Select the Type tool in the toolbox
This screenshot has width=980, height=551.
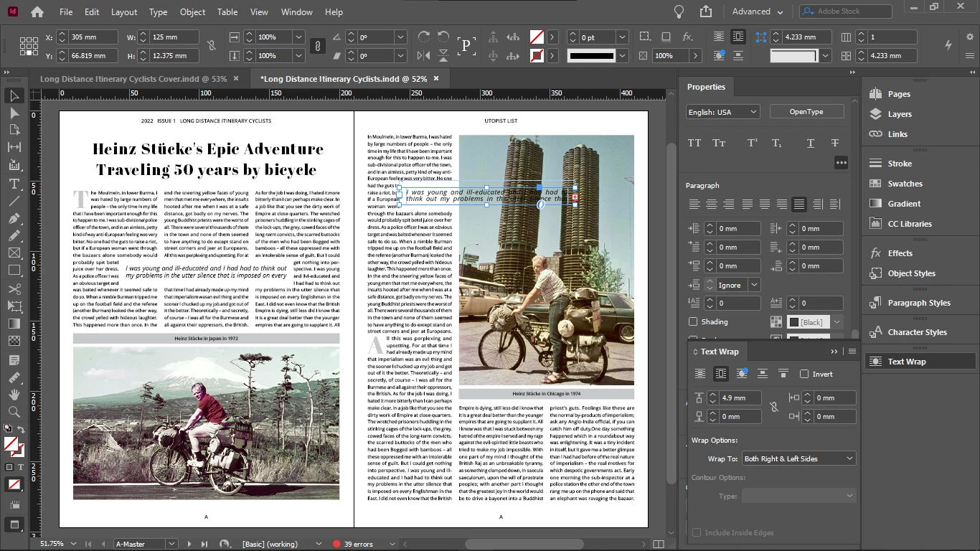pos(14,184)
